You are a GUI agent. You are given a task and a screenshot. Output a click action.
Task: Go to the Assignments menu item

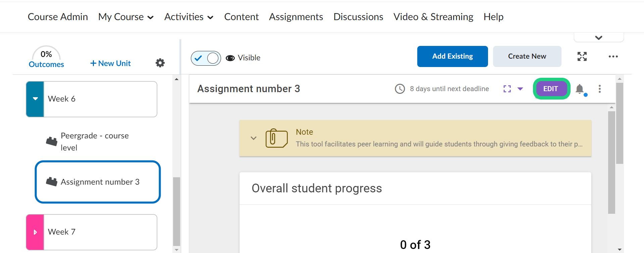click(296, 17)
